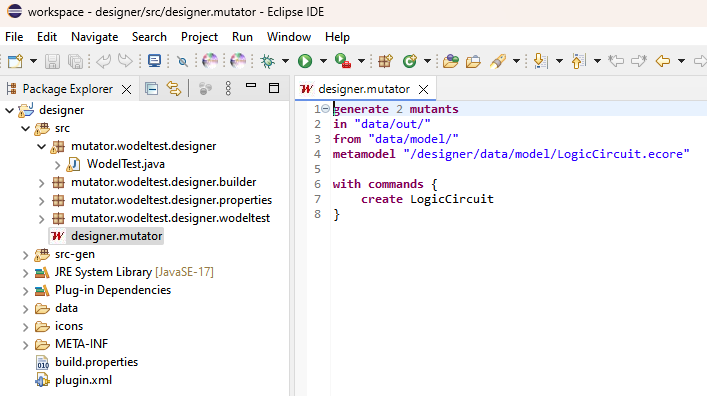Open the Debug dropdown arrow
Viewport: 707px width, 396px height.
pos(285,61)
